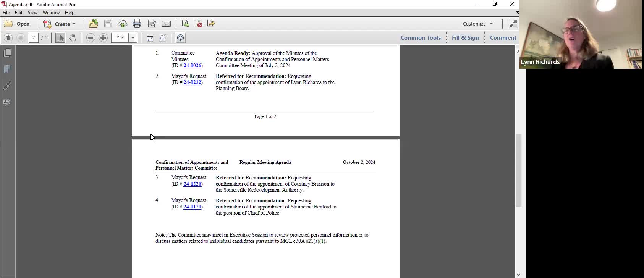Click the scroll down arrow of document

point(518,275)
